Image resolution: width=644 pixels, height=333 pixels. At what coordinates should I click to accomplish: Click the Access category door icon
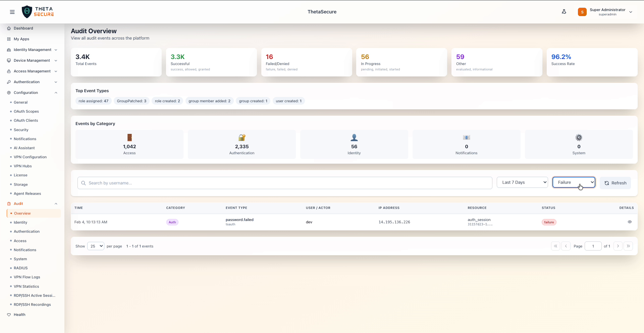point(129,137)
